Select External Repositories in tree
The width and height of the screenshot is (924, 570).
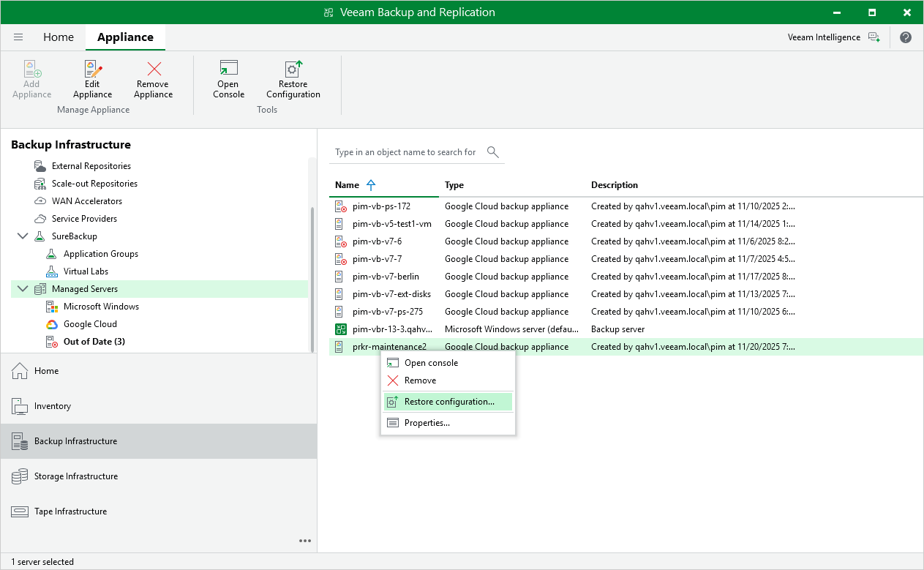91,166
